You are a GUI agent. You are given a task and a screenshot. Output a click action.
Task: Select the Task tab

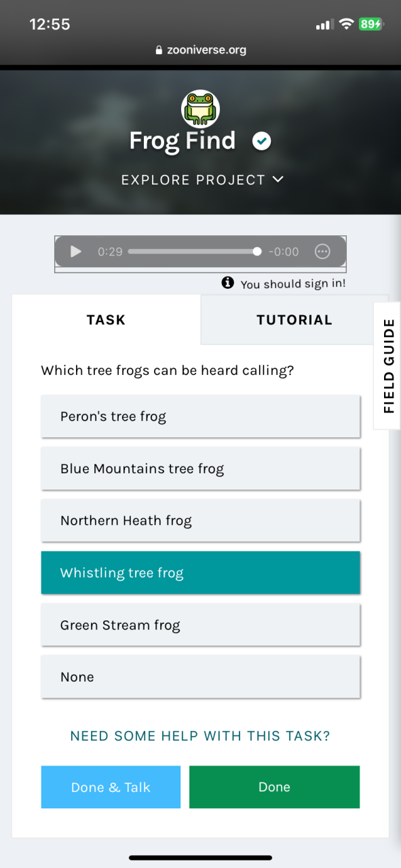click(107, 320)
